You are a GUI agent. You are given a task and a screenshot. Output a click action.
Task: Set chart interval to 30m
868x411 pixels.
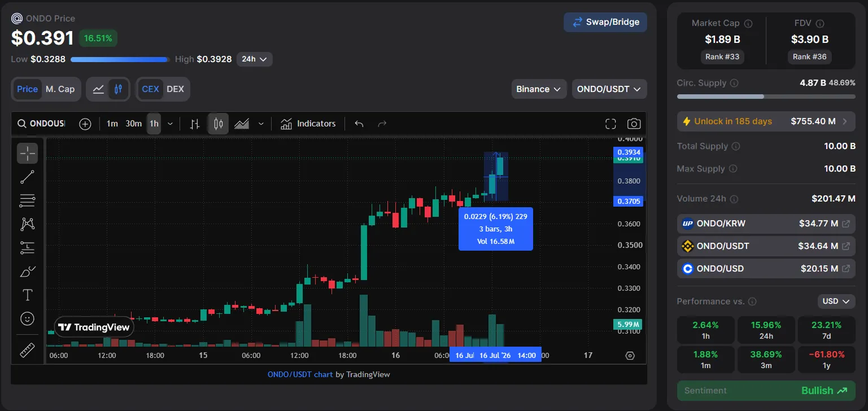coord(133,124)
